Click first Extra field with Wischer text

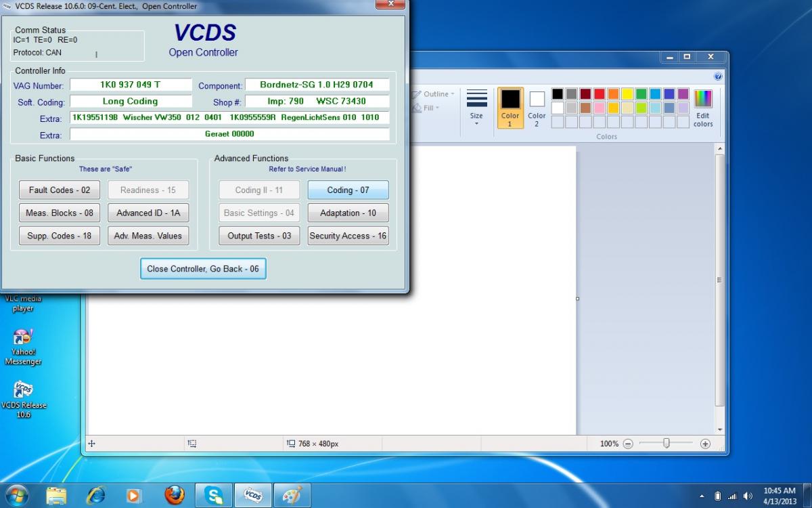pos(229,118)
